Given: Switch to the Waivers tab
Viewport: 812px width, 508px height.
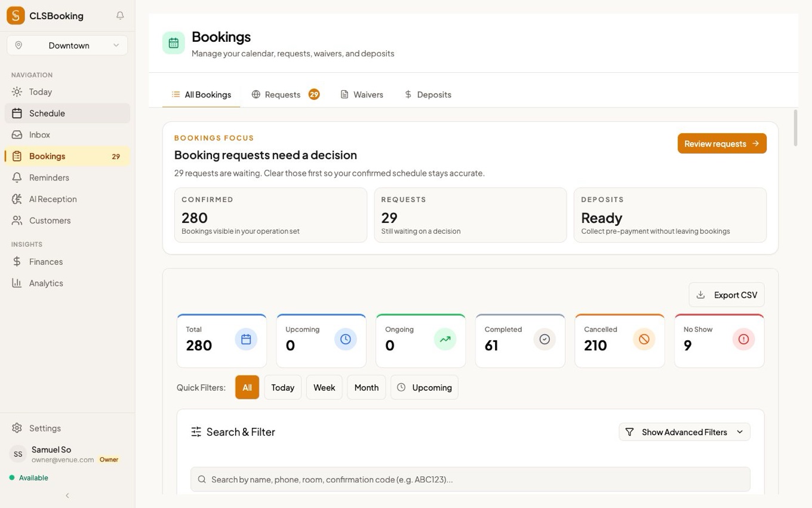Looking at the screenshot, I should click(x=362, y=94).
